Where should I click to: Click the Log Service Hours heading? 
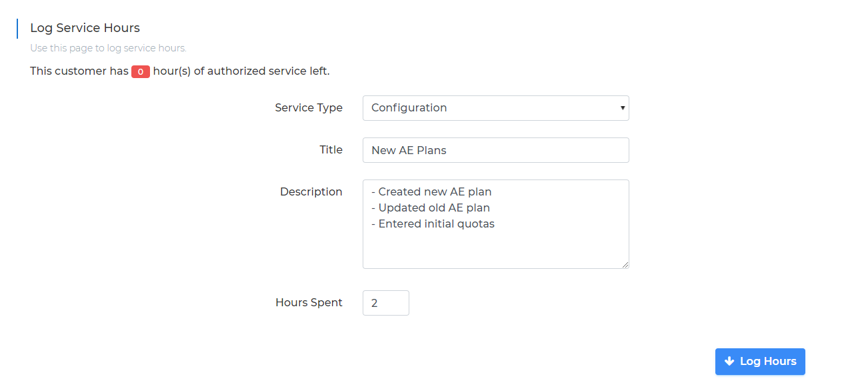85,27
